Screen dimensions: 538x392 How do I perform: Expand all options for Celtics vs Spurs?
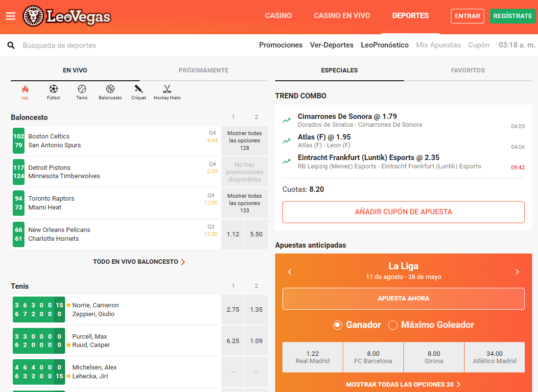[245, 140]
